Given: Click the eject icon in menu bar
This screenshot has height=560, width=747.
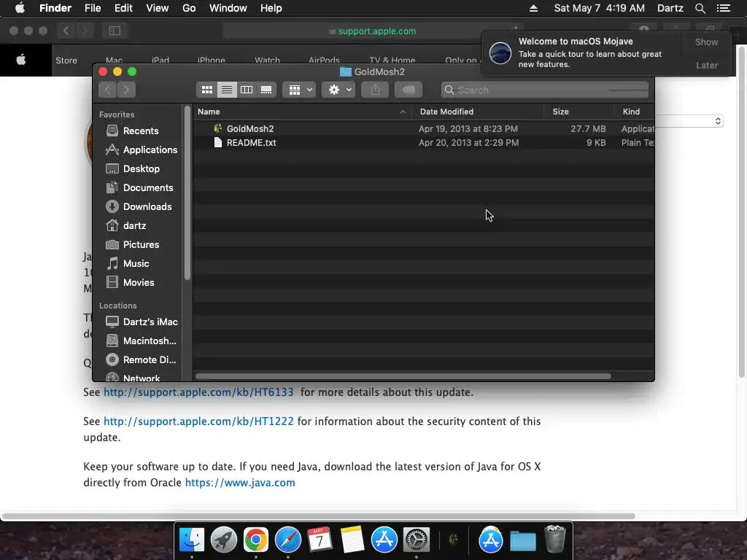Looking at the screenshot, I should tap(533, 8).
